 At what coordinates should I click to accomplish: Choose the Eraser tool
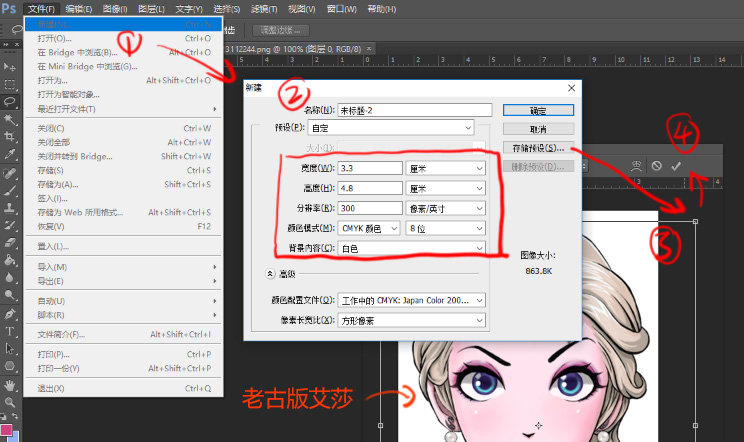click(10, 243)
